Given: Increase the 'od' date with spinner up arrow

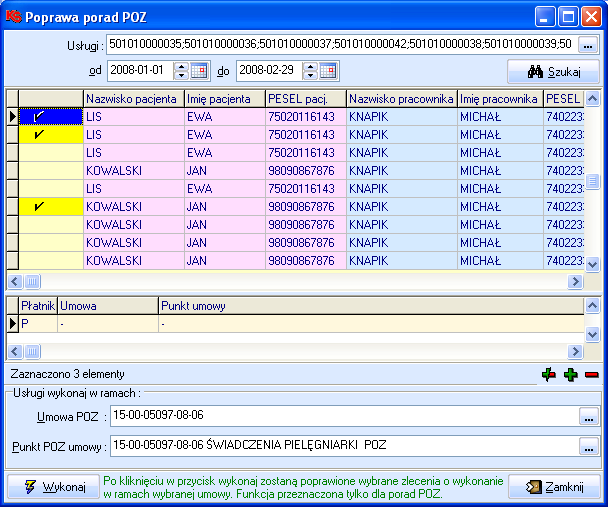Looking at the screenshot, I should click(x=181, y=67).
